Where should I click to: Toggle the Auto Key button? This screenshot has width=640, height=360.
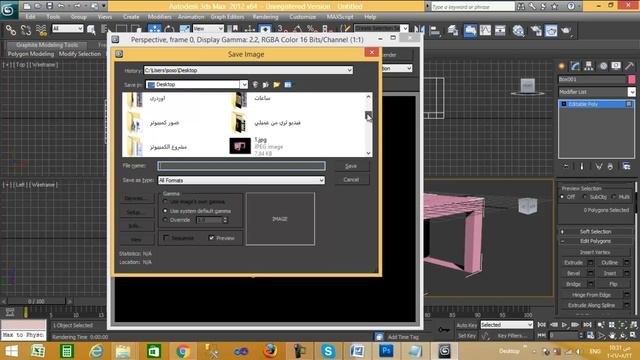point(467,325)
